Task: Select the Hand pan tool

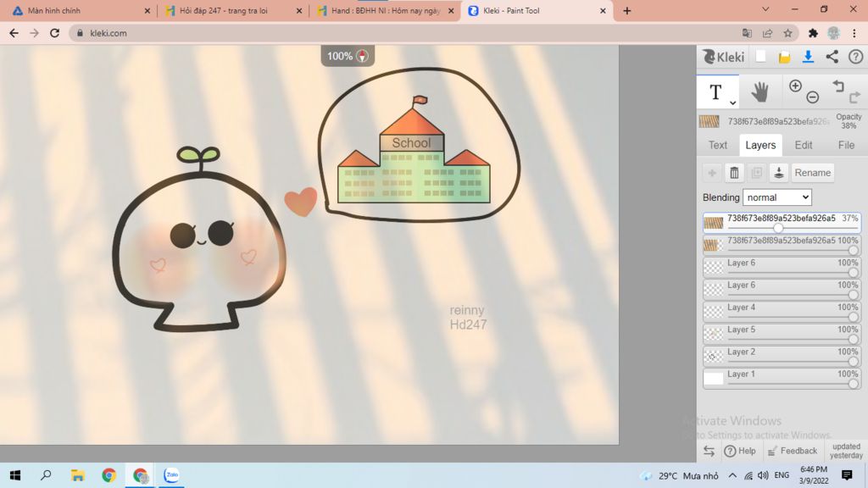Action: click(760, 91)
